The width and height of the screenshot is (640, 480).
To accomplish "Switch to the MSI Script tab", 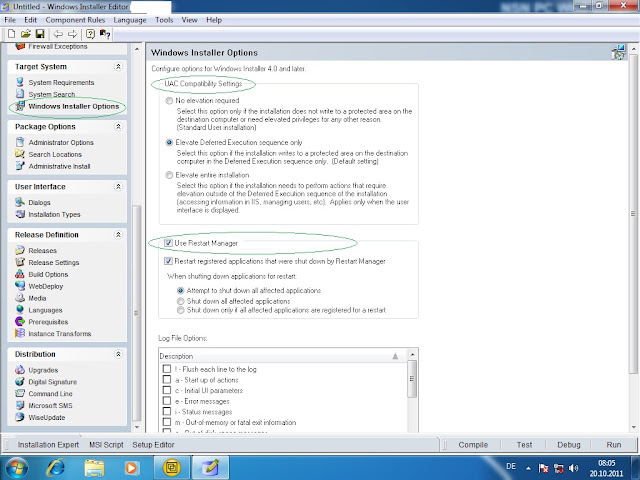I will click(x=106, y=445).
